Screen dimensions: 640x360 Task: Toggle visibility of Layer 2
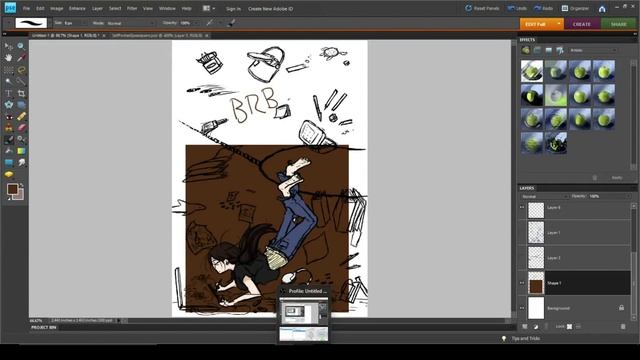point(522,258)
